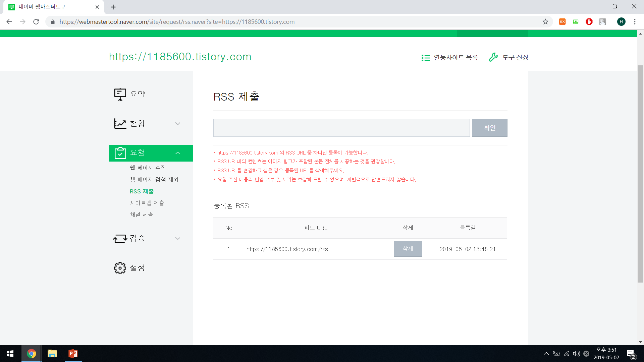This screenshot has height=362, width=644.
Task: Click the volume speaker tray icon
Action: click(576, 354)
